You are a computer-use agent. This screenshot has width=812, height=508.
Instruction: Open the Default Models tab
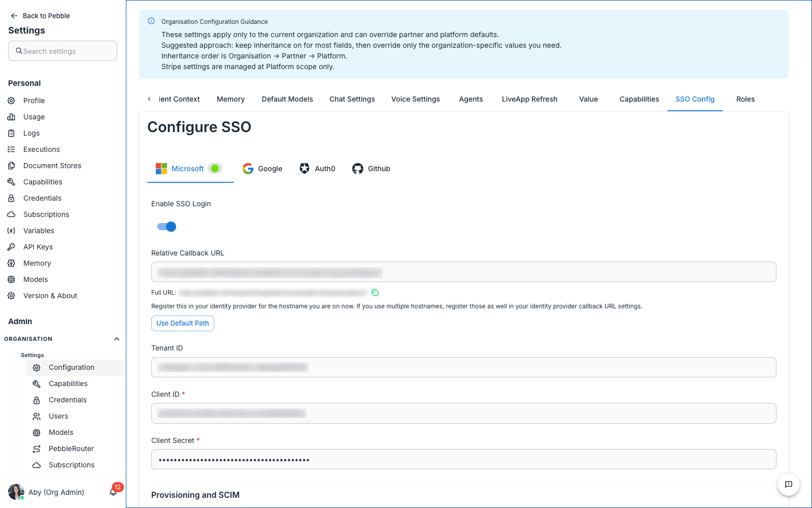tap(287, 99)
